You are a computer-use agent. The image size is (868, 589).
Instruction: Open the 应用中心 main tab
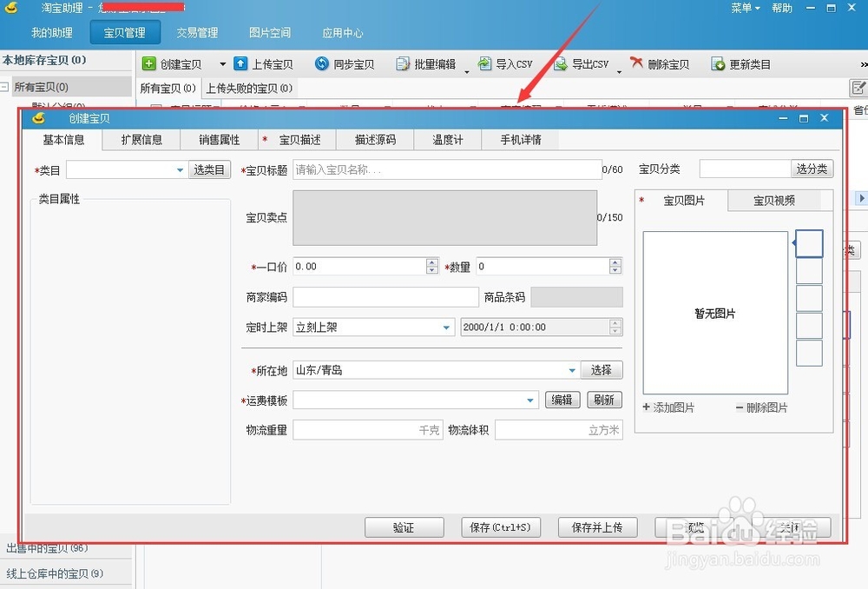[x=343, y=33]
